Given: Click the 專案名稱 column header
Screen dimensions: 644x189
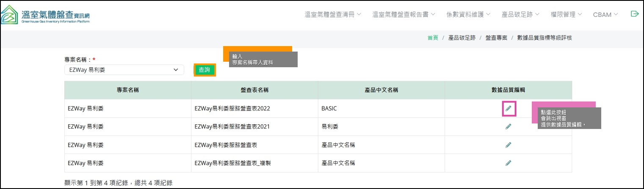Looking at the screenshot, I should [127, 90].
